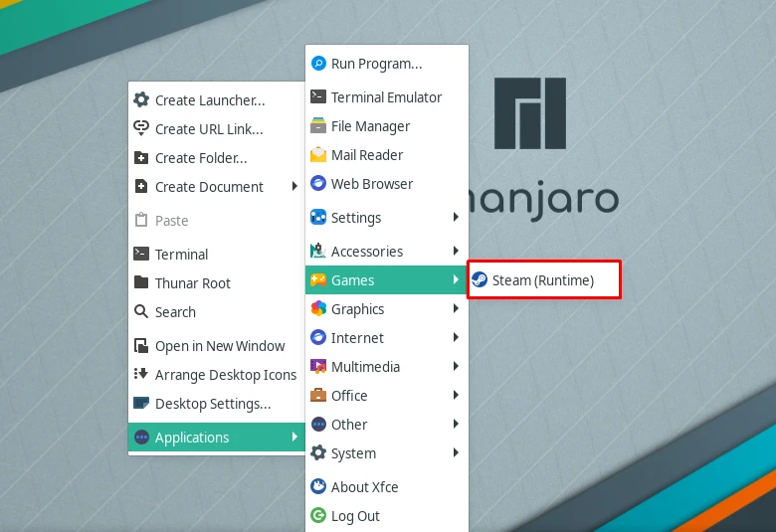Click the Create URL Link chain icon
776x532 pixels.
click(141, 128)
